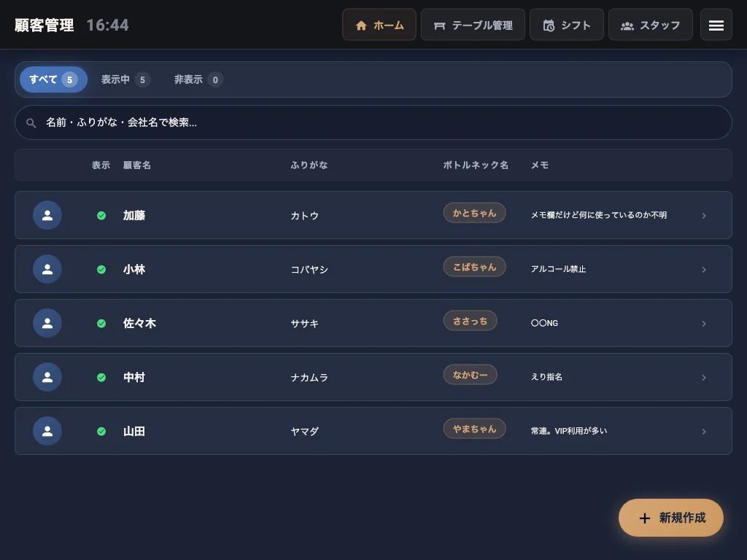Select the すべて filter tab
Image resolution: width=747 pixels, height=560 pixels.
(x=53, y=79)
